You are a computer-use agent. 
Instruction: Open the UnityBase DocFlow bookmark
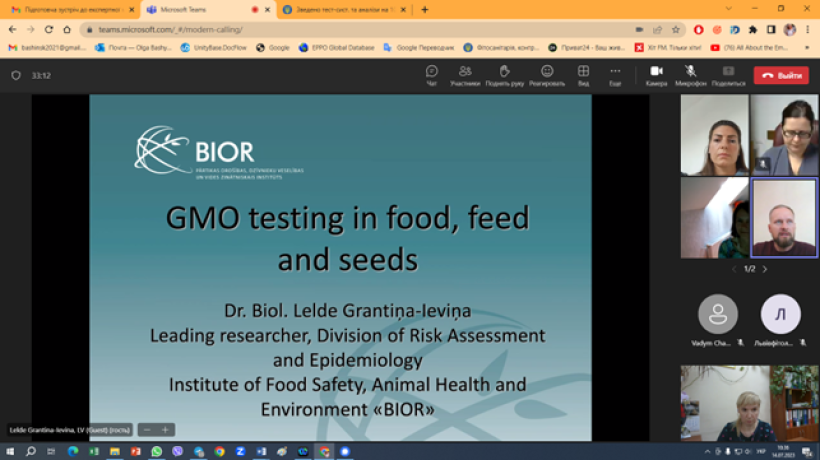click(x=213, y=48)
